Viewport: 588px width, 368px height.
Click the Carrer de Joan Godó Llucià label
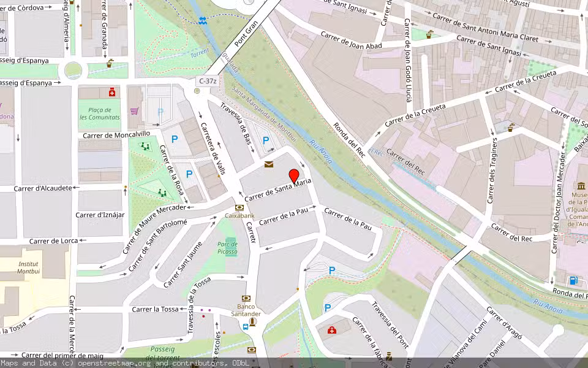(408, 60)
